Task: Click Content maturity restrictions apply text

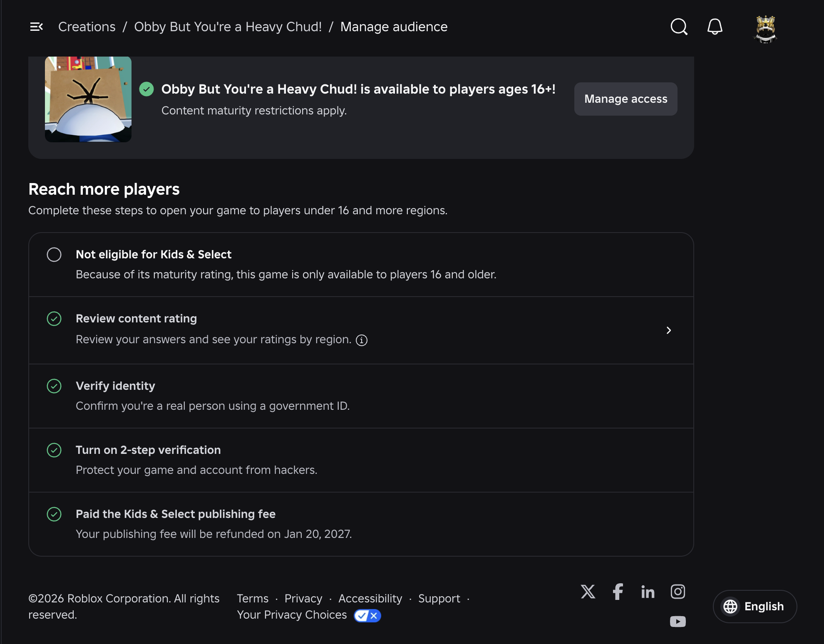Action: [254, 111]
